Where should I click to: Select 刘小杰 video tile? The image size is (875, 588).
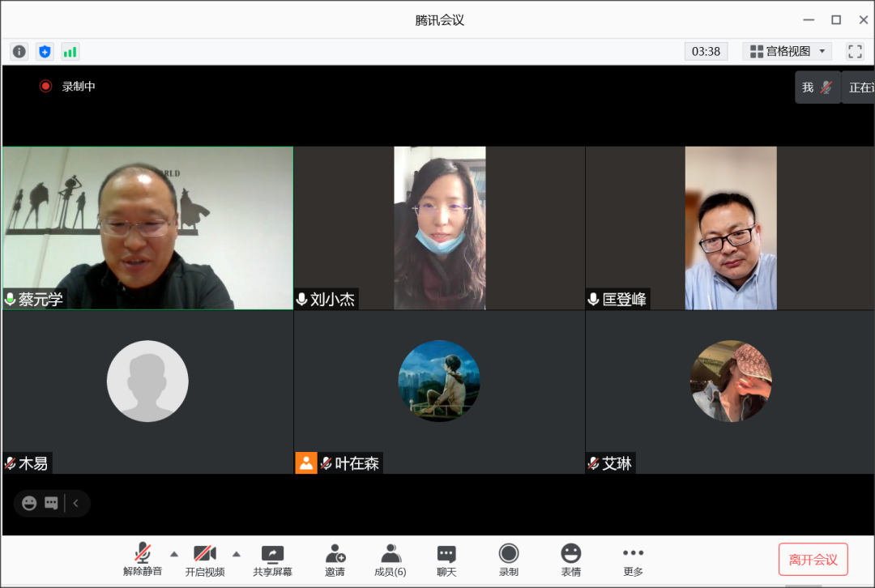[x=439, y=228]
